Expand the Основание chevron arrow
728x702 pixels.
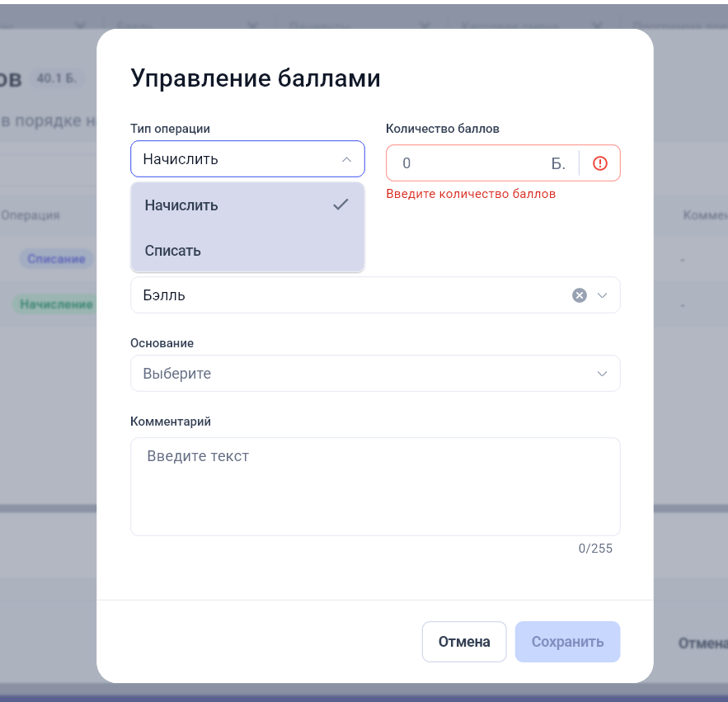click(602, 374)
